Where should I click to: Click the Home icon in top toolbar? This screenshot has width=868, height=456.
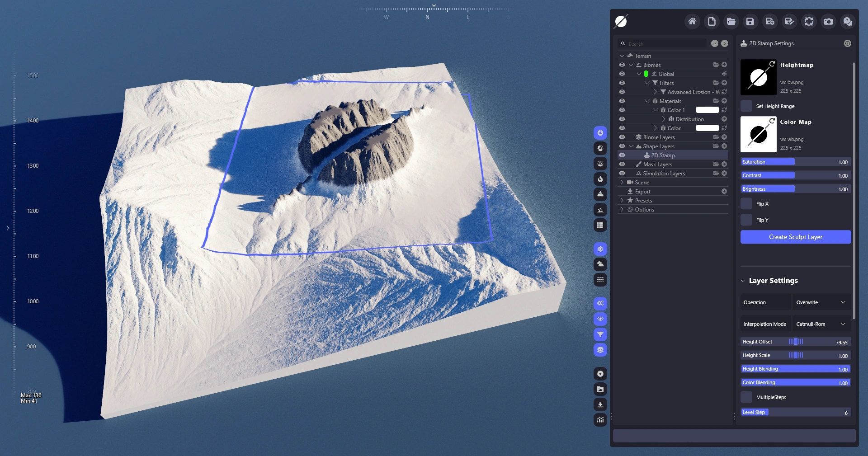tap(692, 21)
